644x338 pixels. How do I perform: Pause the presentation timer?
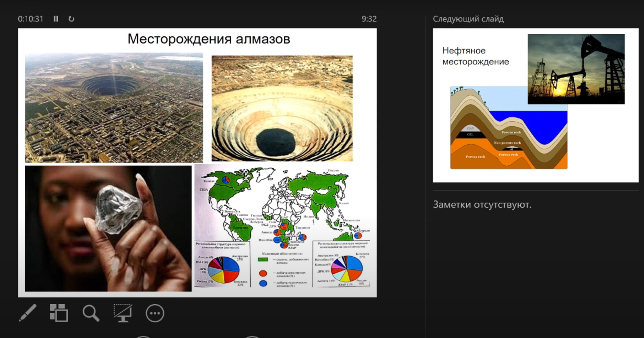[56, 19]
